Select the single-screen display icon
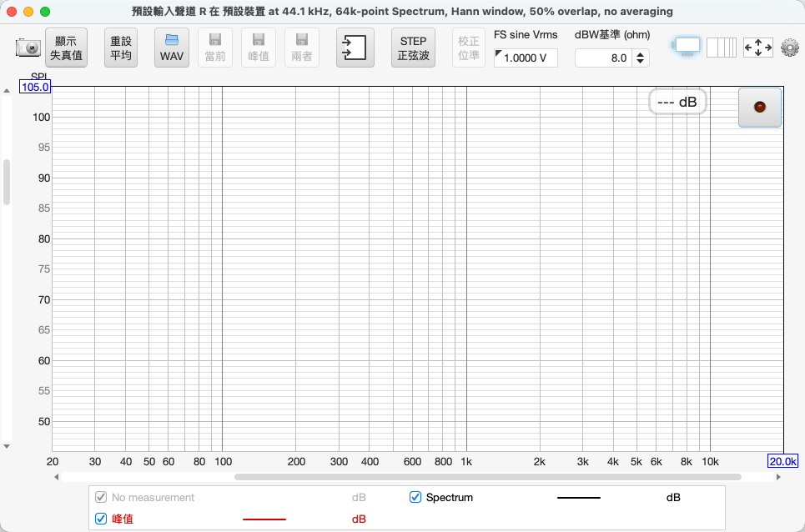 pos(687,47)
